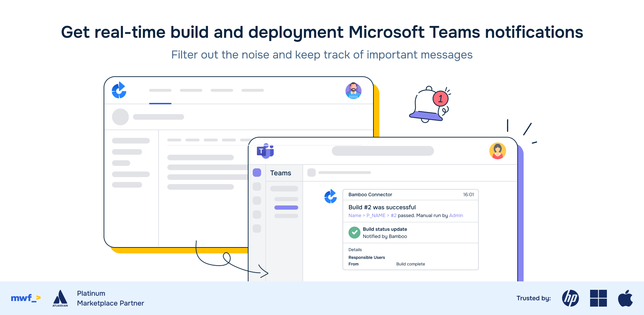
Task: Select the highlighted purple Teams sidebar icon
Action: (x=257, y=173)
